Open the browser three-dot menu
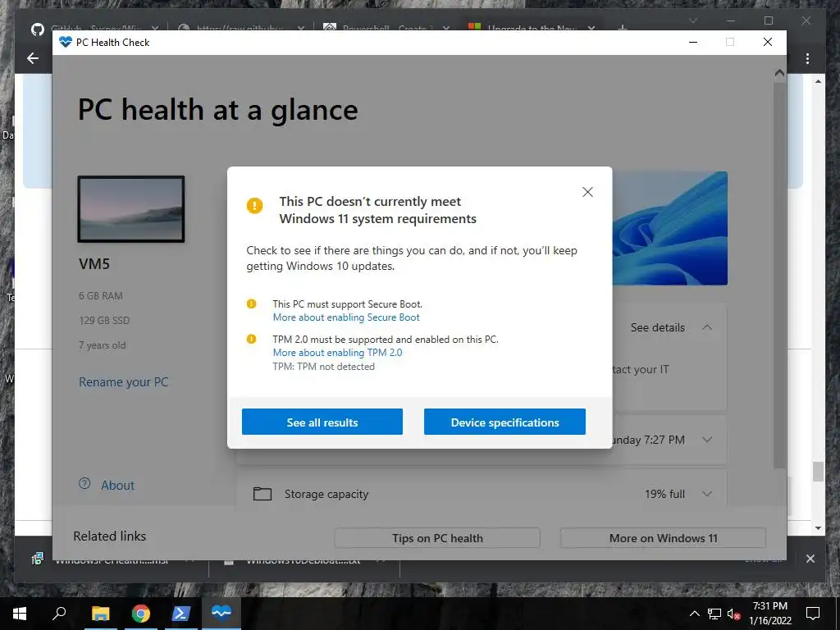 807,58
